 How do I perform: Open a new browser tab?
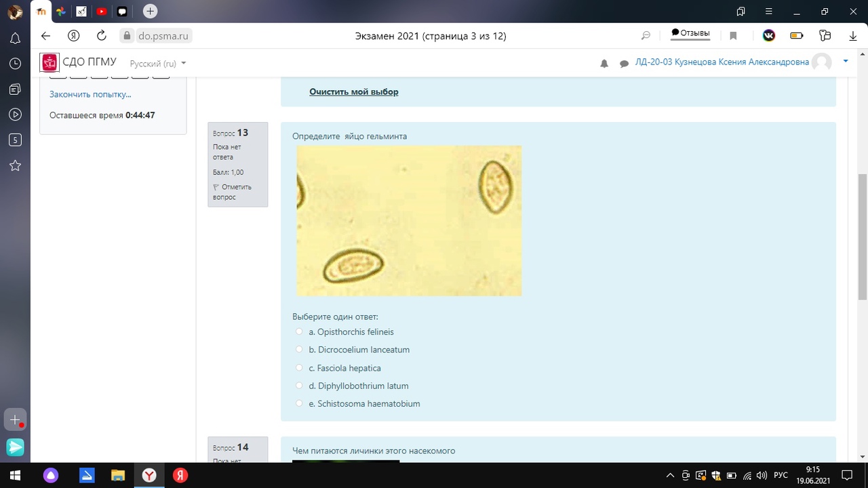(151, 11)
